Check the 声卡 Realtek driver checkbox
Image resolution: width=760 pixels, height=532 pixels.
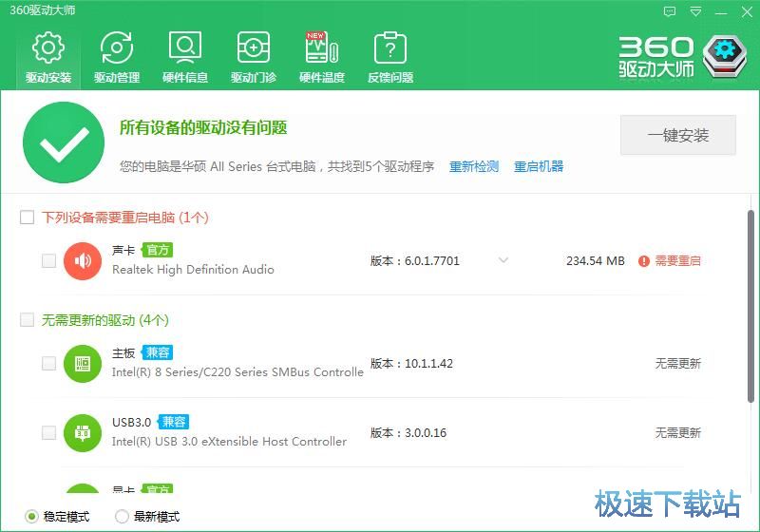pyautogui.click(x=48, y=260)
